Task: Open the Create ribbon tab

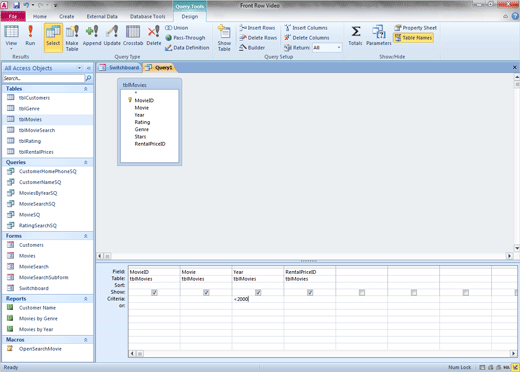Action: click(x=67, y=16)
